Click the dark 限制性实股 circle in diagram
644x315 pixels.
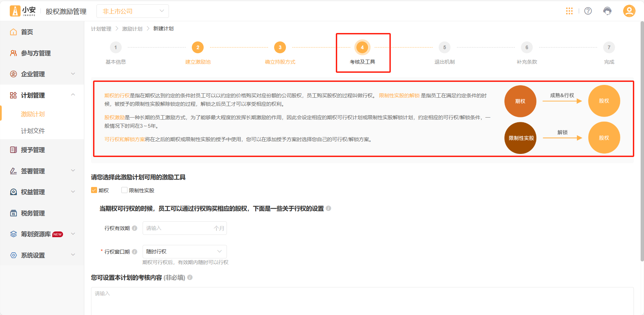(x=521, y=138)
